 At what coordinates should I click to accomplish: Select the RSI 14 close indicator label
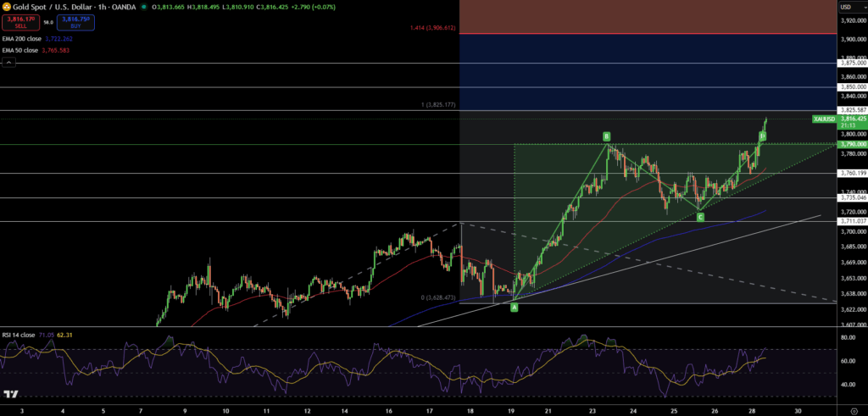tap(19, 335)
